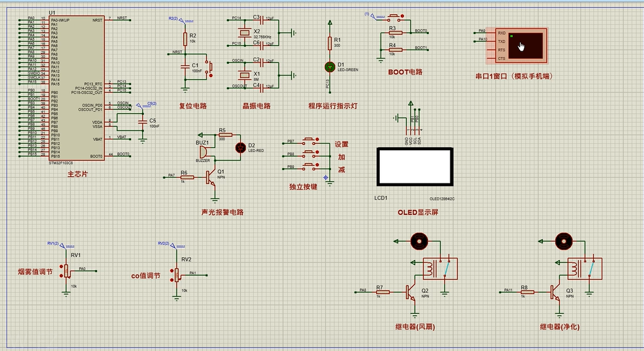The height and width of the screenshot is (351, 644).
Task: Click the RXD pin on the virtual terminal
Action: pyautogui.click(x=502, y=33)
